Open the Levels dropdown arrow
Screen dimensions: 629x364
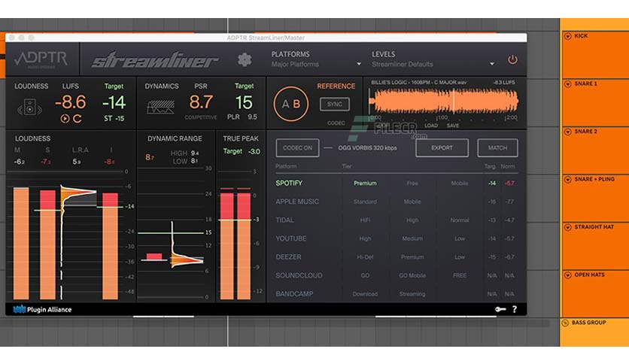tap(492, 64)
